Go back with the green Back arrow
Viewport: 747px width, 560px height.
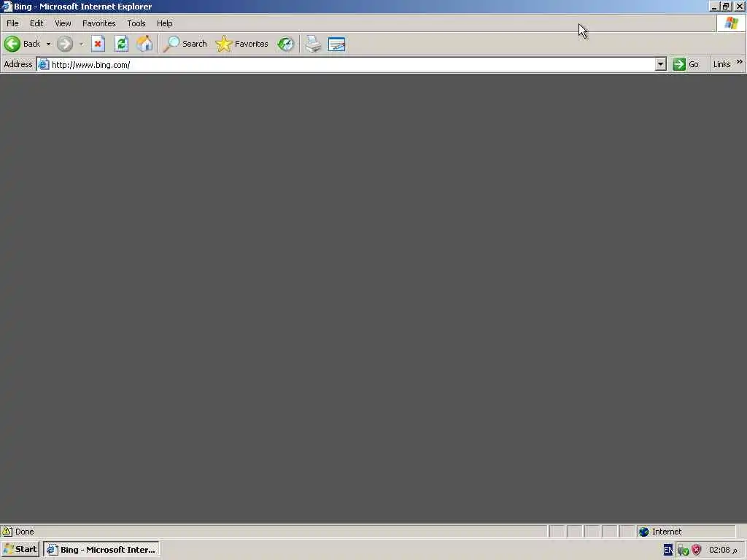click(22, 44)
